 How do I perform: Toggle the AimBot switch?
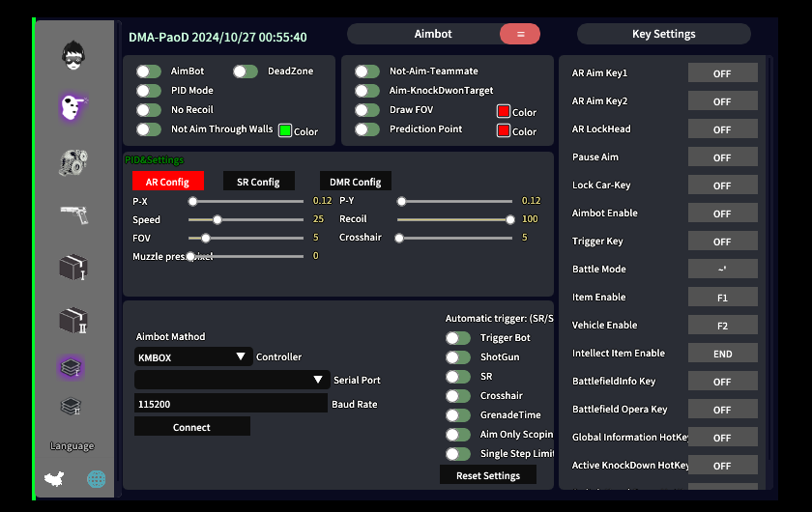[149, 71]
